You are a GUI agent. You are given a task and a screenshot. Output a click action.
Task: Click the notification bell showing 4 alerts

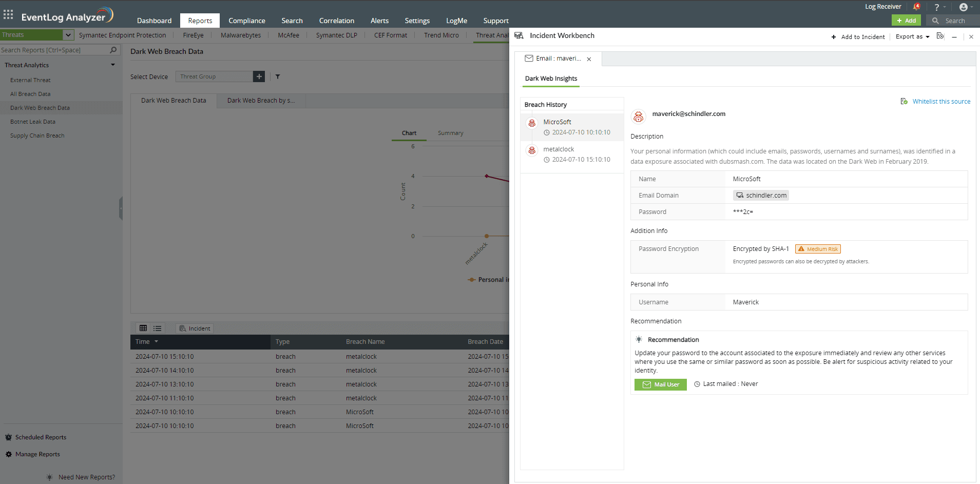point(917,7)
